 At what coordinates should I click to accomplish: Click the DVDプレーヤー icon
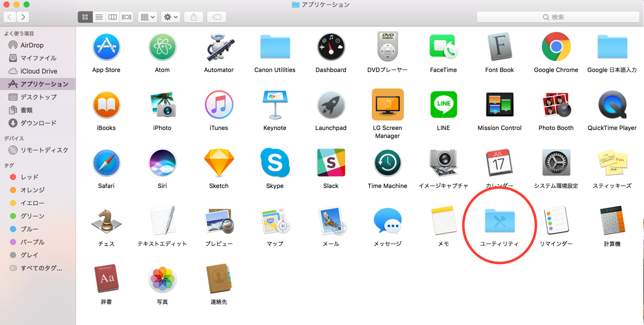(x=387, y=47)
